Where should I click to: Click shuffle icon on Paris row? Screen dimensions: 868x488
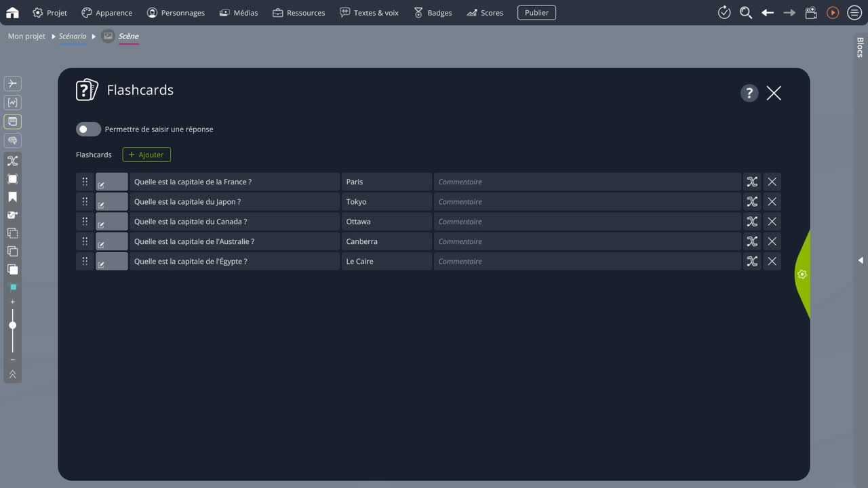[752, 182]
